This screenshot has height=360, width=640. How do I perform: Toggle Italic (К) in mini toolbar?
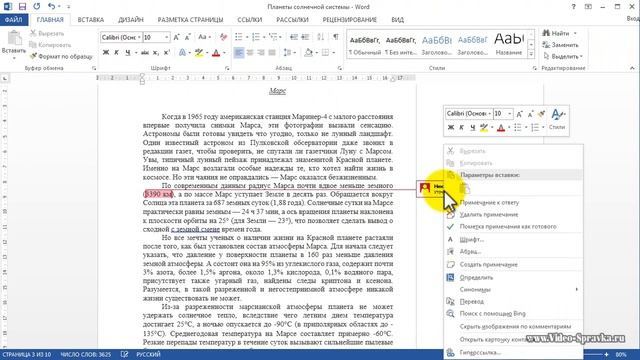click(x=462, y=128)
